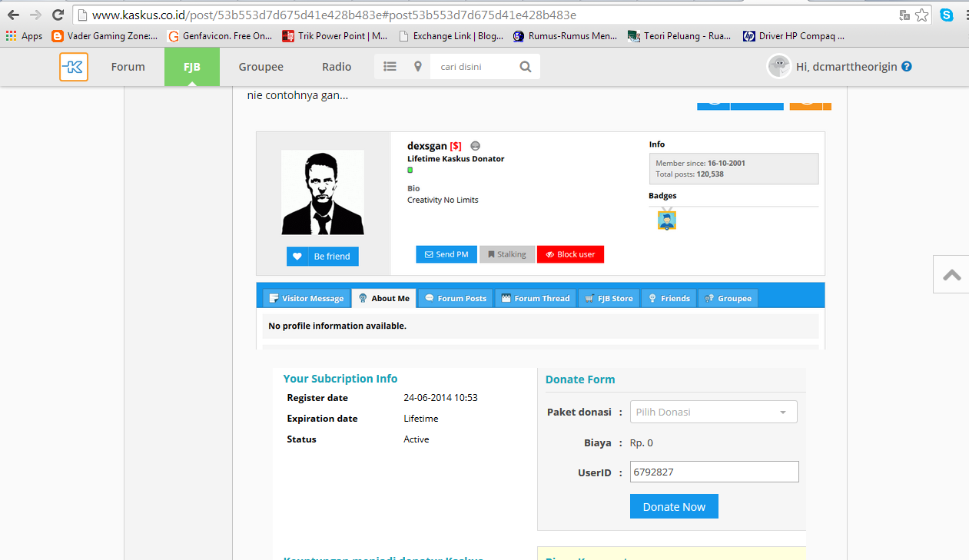The image size is (969, 560).
Task: Click the red Block user button
Action: (570, 254)
